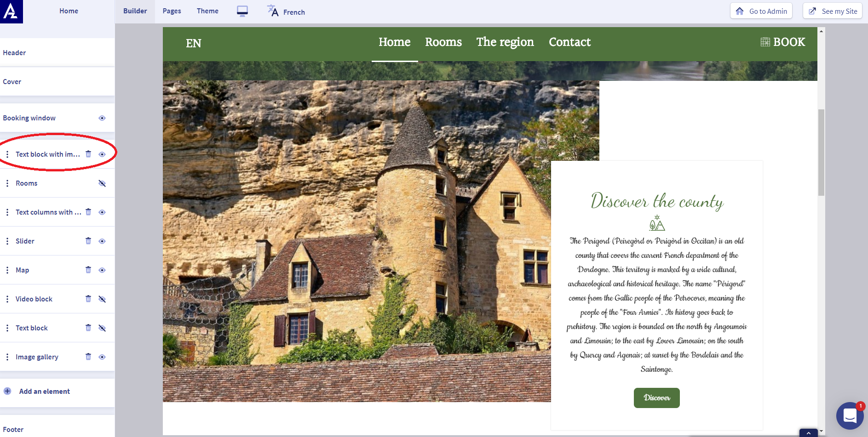Open the Cover section settings
This screenshot has width=868, height=437.
click(x=57, y=82)
